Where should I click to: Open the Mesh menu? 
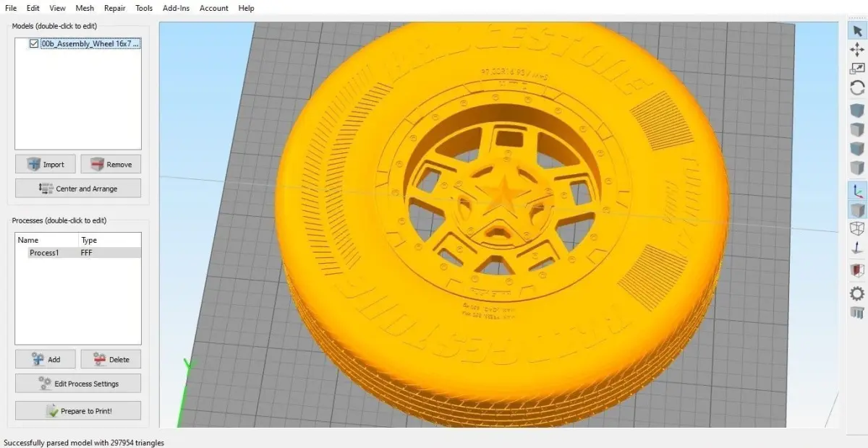coord(85,8)
